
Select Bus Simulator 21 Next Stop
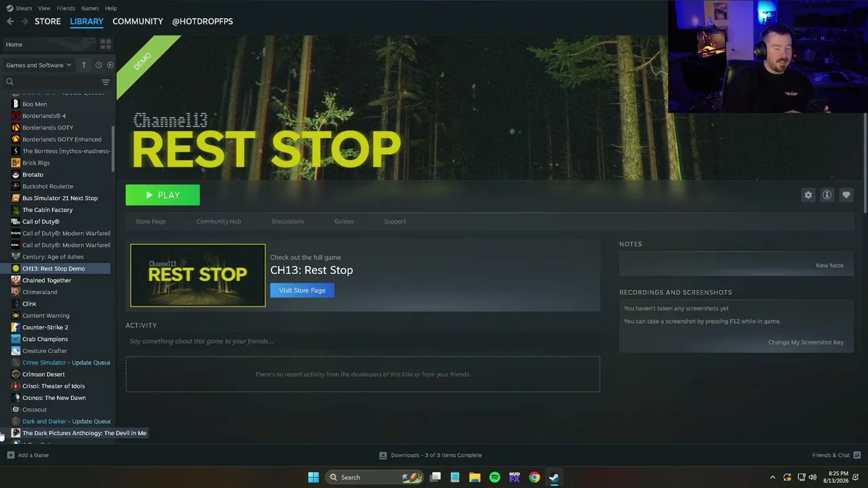tap(60, 198)
